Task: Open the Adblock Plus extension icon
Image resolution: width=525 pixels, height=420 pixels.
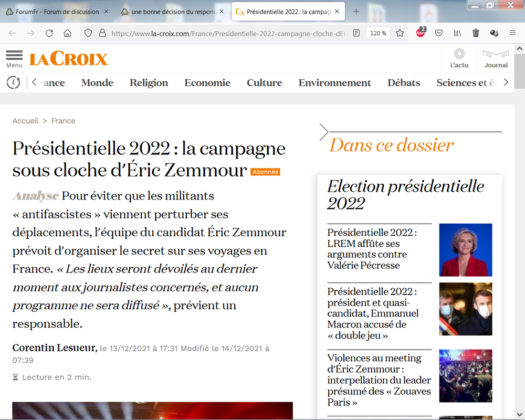Action: coord(421,33)
